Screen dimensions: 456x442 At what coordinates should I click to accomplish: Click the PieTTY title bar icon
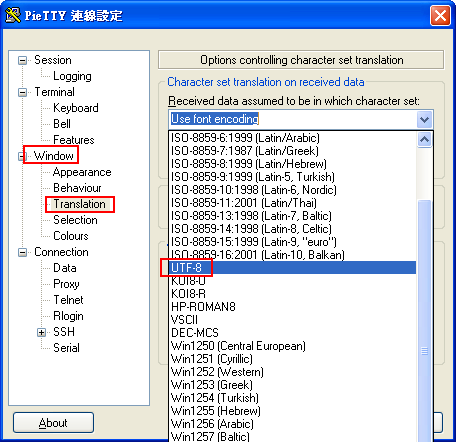pyautogui.click(x=13, y=15)
